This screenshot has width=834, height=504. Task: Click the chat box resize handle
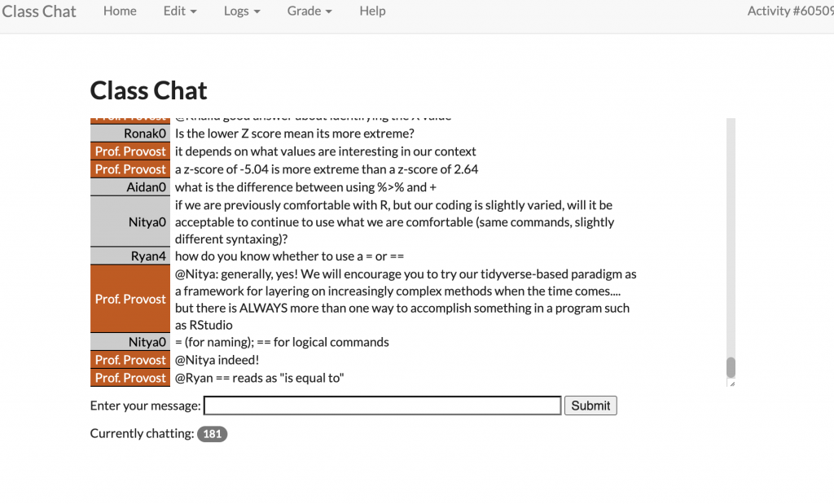pyautogui.click(x=731, y=383)
